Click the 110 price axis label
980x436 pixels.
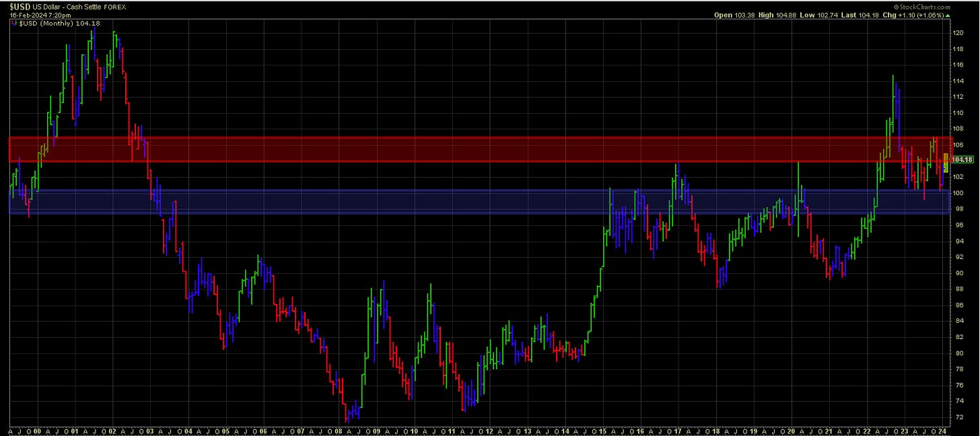pyautogui.click(x=958, y=113)
